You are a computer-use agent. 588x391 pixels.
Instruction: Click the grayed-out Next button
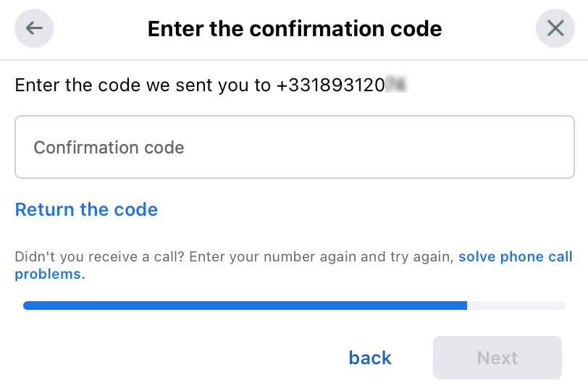(497, 358)
